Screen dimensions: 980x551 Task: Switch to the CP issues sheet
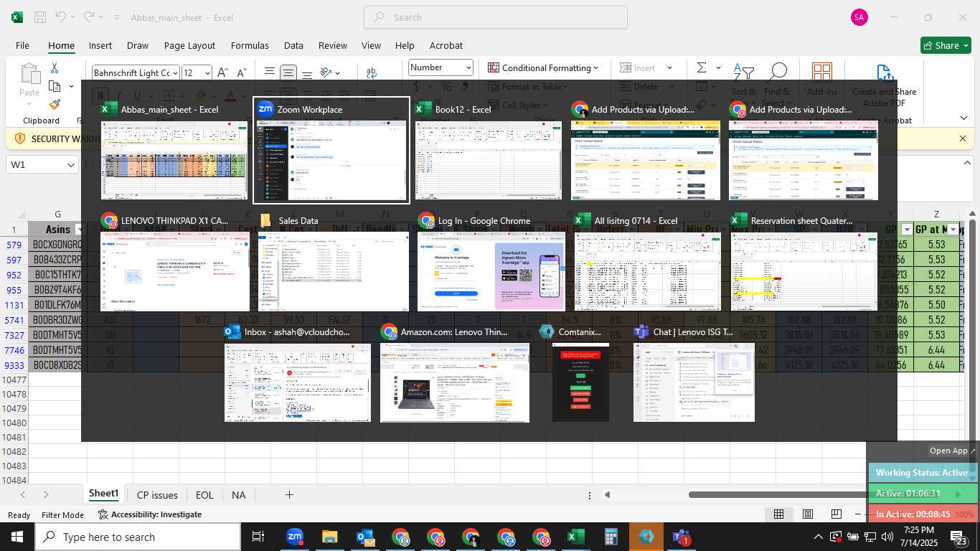pos(157,495)
